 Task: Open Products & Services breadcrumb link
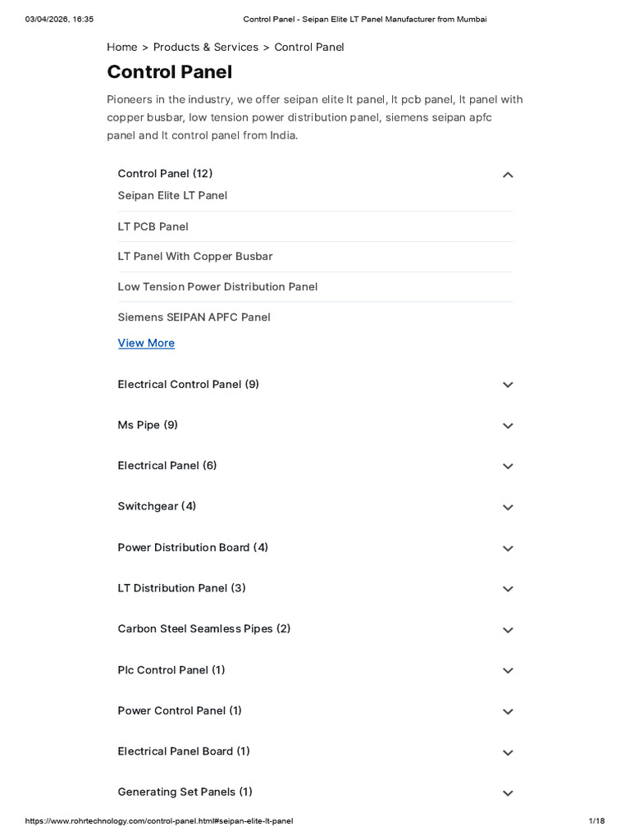tap(206, 47)
